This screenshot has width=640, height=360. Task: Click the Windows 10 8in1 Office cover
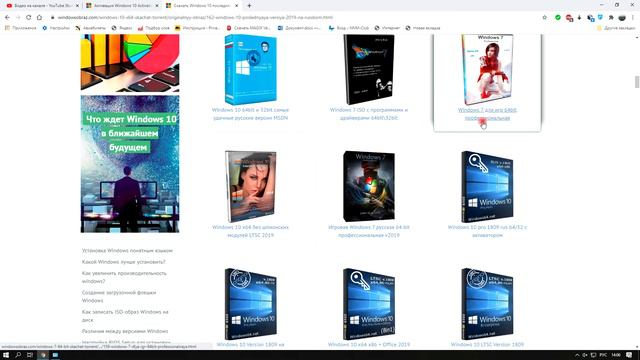click(369, 304)
